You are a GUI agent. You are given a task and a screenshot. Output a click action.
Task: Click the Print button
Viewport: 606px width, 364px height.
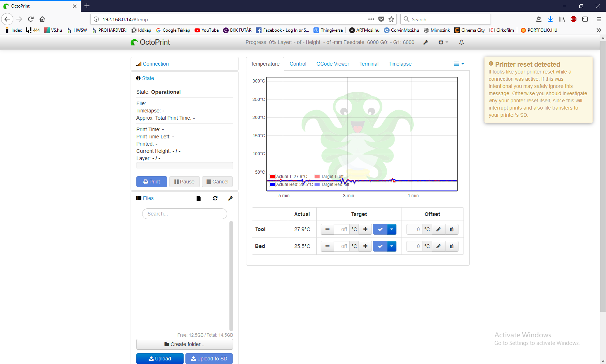(151, 182)
